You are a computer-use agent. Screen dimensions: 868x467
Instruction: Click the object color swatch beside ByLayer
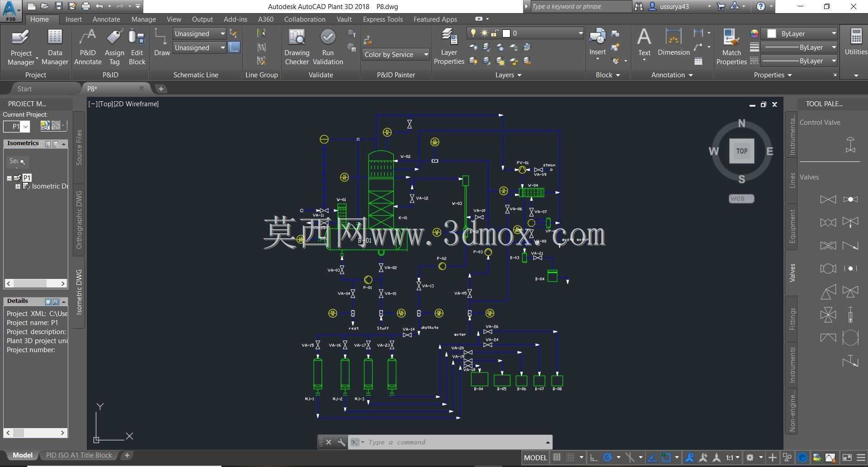coord(772,33)
